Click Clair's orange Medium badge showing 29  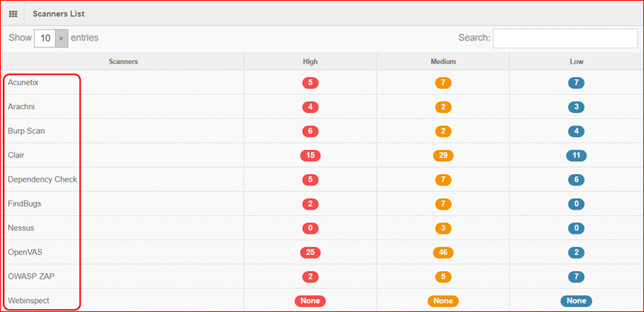click(443, 156)
